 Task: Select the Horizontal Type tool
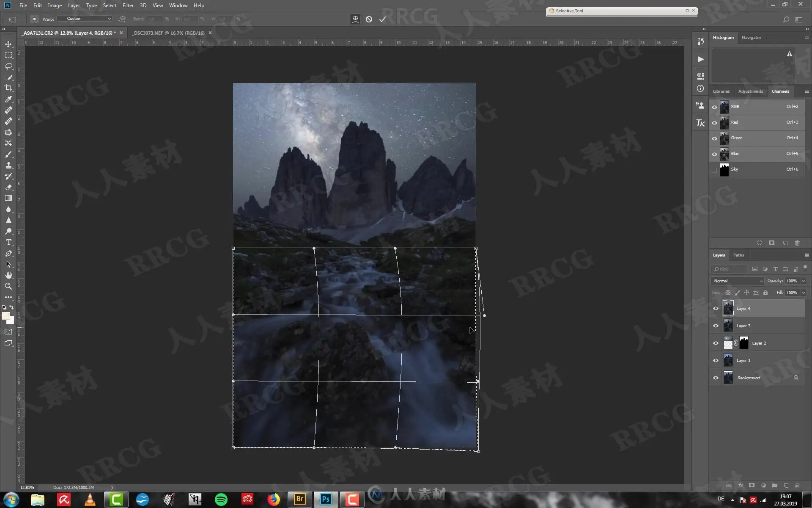[x=8, y=242]
